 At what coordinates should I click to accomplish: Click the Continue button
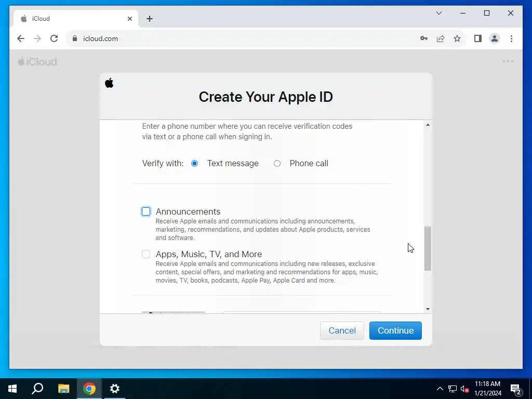click(x=395, y=330)
